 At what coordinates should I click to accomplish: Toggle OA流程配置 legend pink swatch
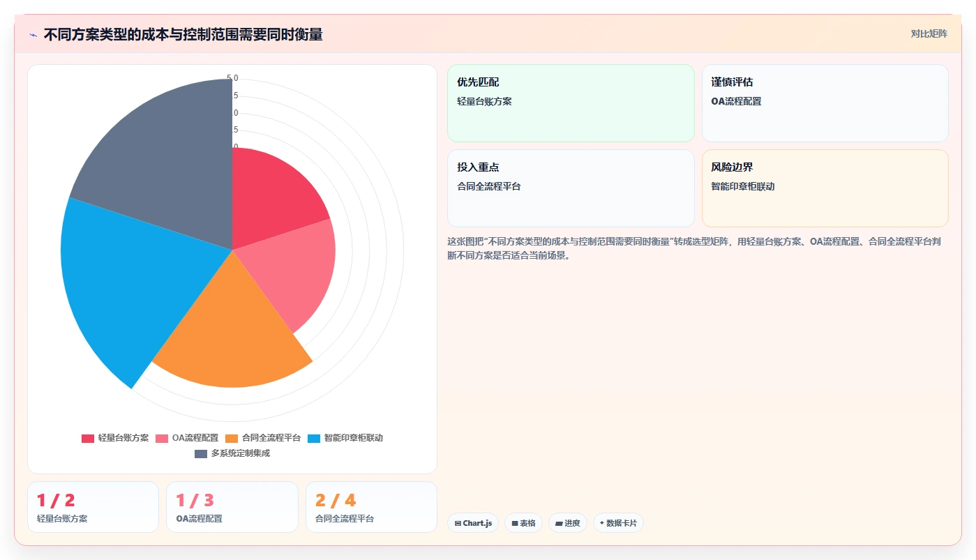click(162, 438)
